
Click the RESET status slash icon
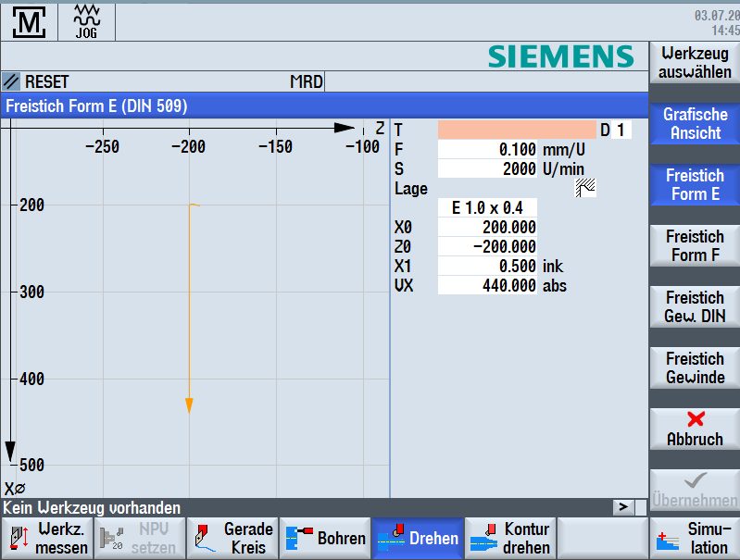pyautogui.click(x=11, y=81)
